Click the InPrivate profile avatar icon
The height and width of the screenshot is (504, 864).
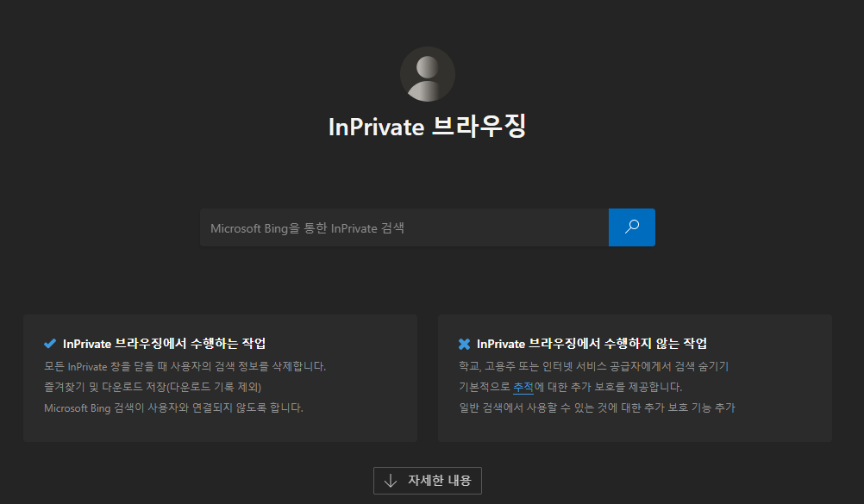[428, 74]
